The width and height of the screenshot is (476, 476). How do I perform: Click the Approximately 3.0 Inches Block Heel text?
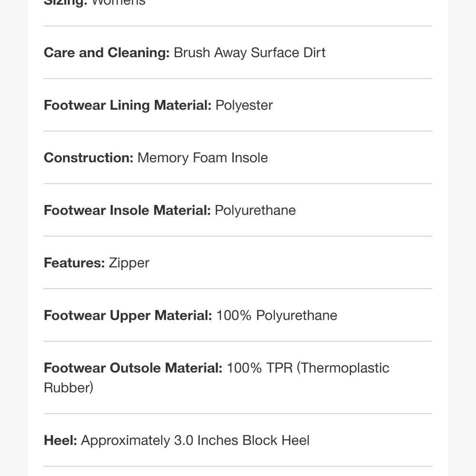coord(195,440)
